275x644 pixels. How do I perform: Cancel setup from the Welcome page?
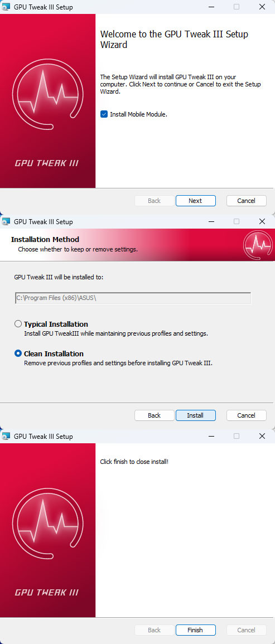pyautogui.click(x=246, y=200)
